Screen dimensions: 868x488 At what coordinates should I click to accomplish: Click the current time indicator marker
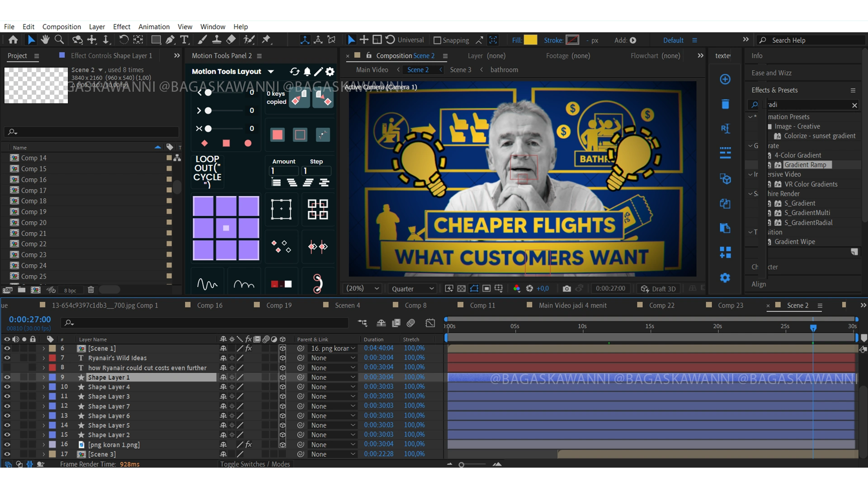coord(813,328)
